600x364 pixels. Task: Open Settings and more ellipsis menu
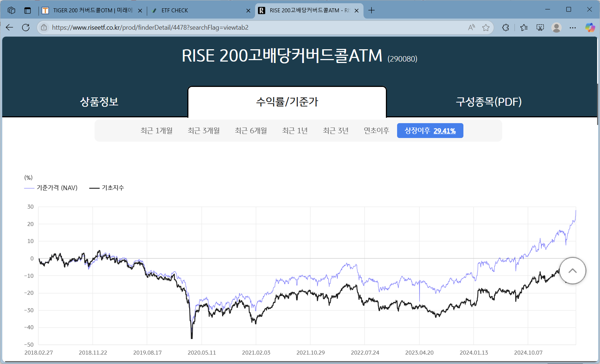click(573, 28)
